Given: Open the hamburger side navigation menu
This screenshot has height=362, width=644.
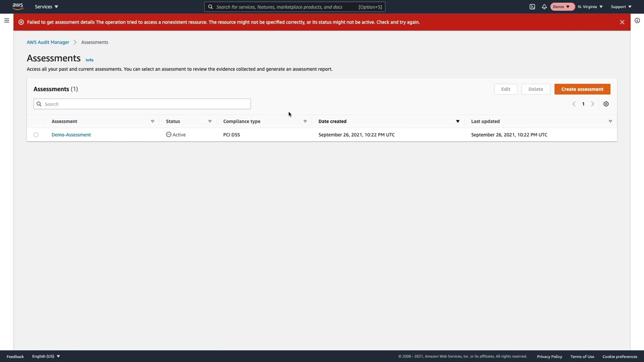Looking at the screenshot, I should point(7,21).
